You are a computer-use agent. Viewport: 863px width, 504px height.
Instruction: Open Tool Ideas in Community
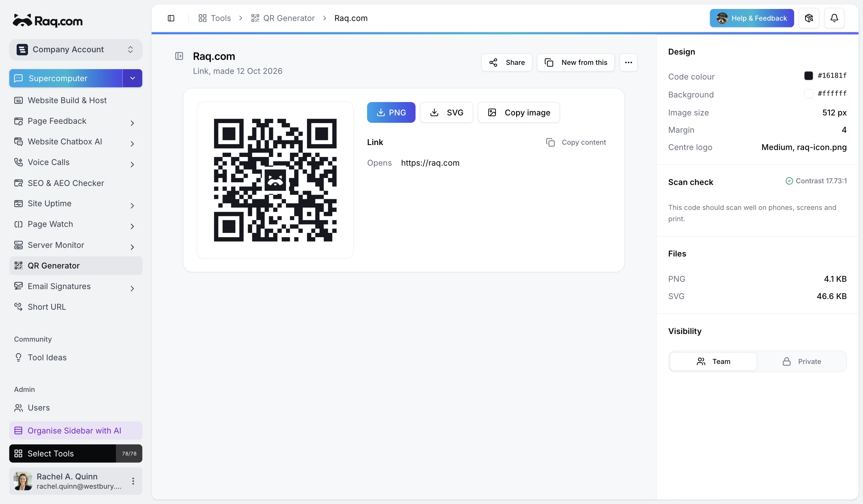pyautogui.click(x=76, y=357)
